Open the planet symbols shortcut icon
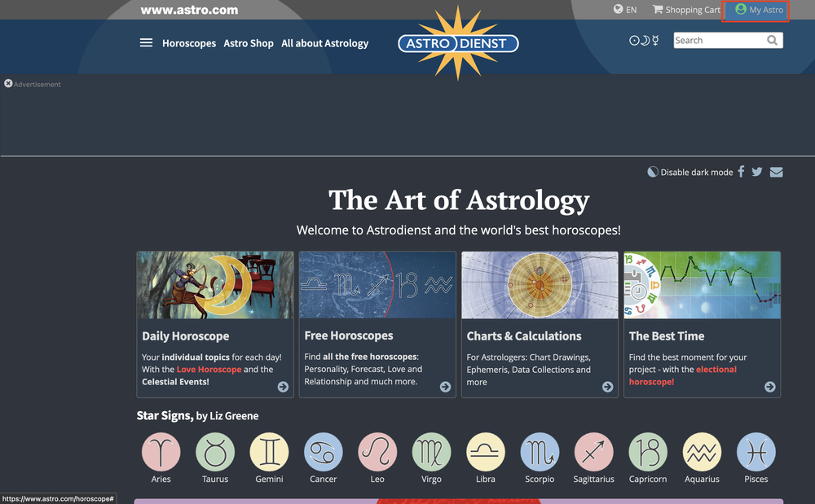Viewport: 815px width, 504px height. 644,40
